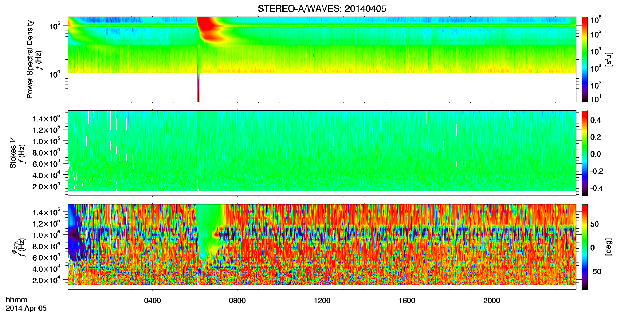Click the 1200 time axis label

[322, 301]
